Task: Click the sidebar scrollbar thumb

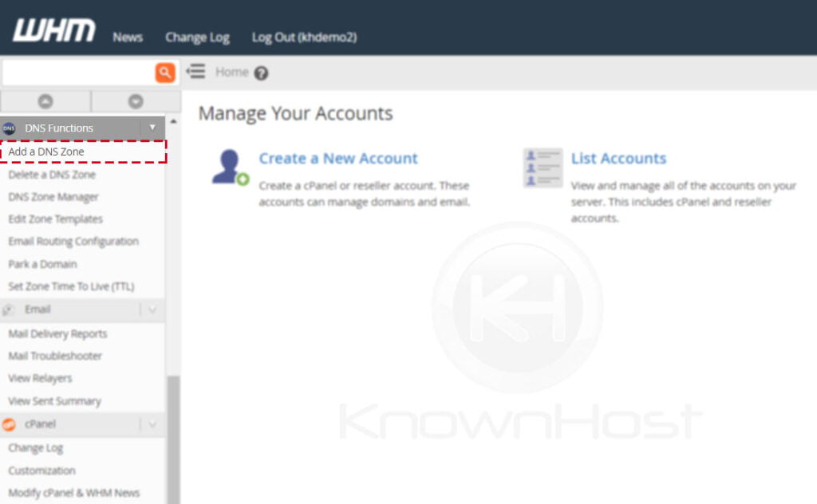Action: [x=173, y=439]
